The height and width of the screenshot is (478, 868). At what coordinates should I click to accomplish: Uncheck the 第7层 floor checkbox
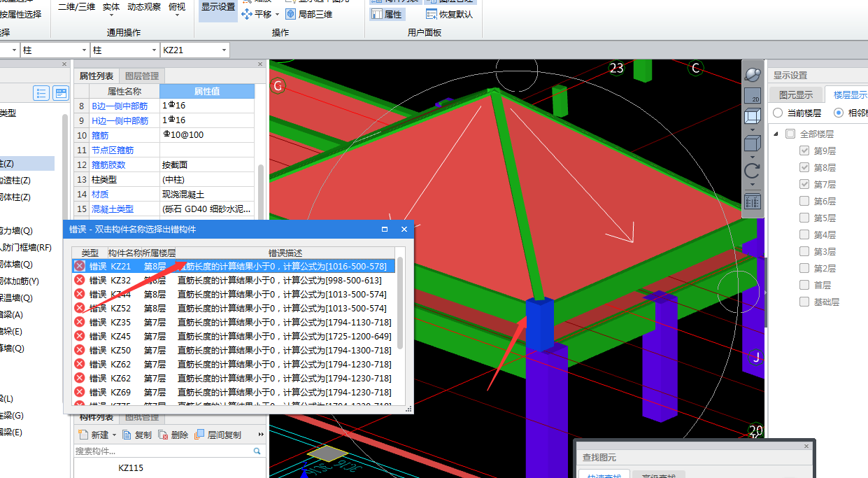804,184
